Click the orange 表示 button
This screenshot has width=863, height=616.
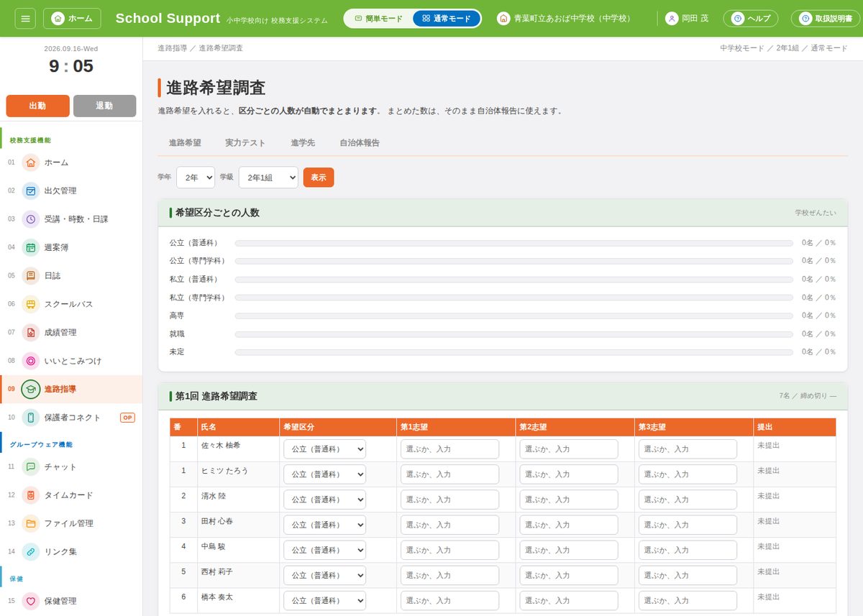pyautogui.click(x=319, y=178)
